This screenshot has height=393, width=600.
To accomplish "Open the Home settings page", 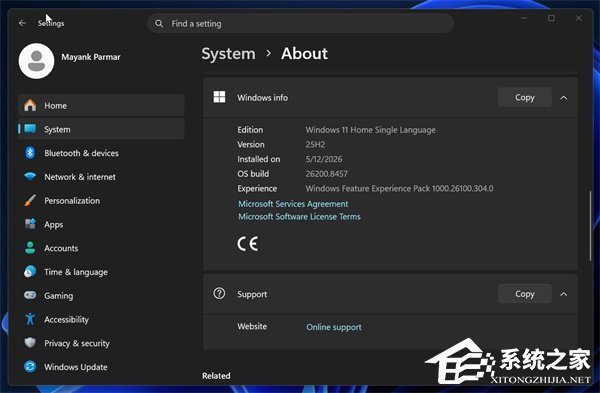I will pyautogui.click(x=101, y=105).
